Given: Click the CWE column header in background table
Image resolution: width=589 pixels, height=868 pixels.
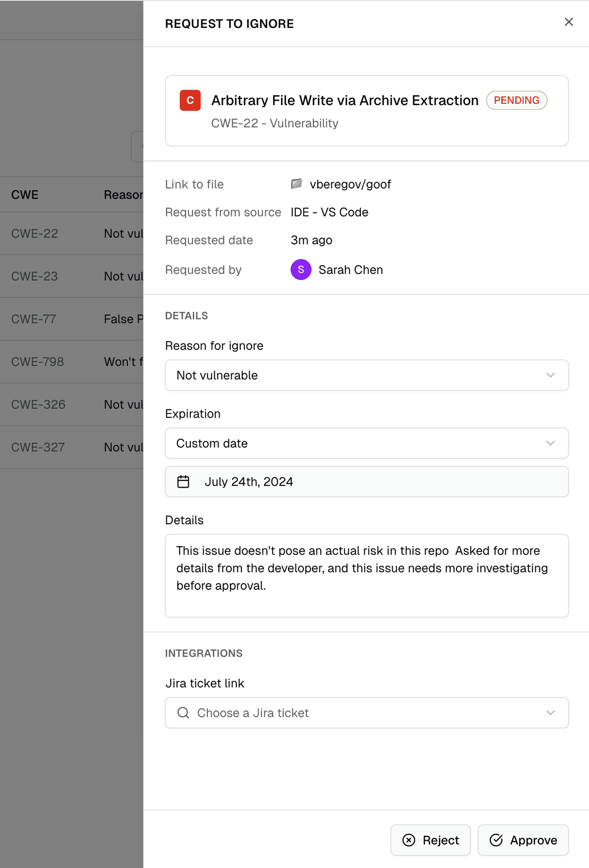Looking at the screenshot, I should (25, 195).
